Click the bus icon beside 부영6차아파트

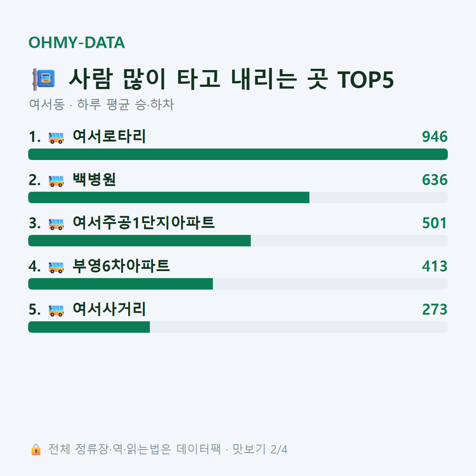click(x=56, y=267)
